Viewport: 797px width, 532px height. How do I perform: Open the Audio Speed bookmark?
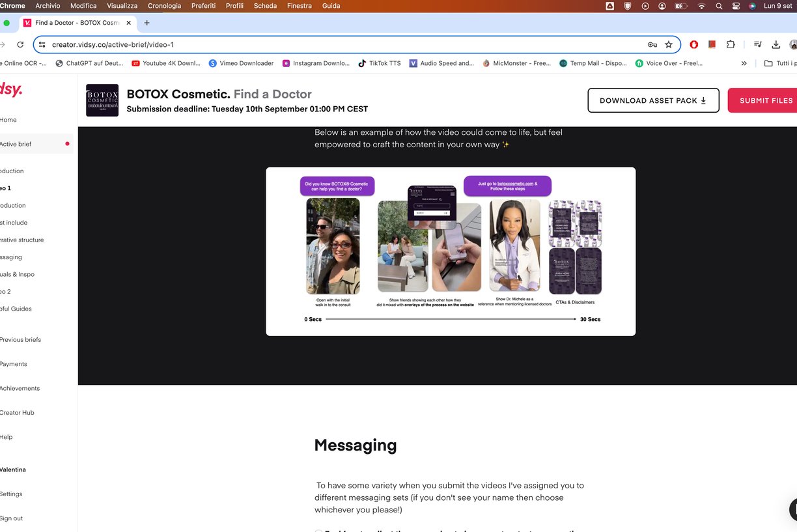(x=441, y=63)
